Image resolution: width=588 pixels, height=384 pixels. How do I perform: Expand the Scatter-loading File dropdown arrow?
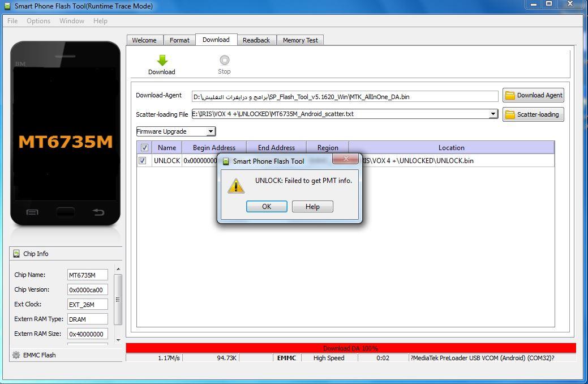(x=493, y=114)
